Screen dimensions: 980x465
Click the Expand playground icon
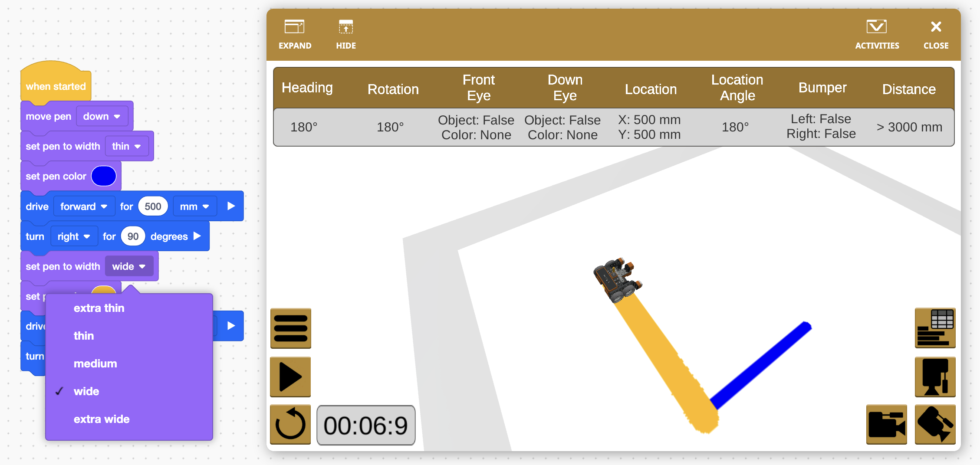[x=295, y=33]
